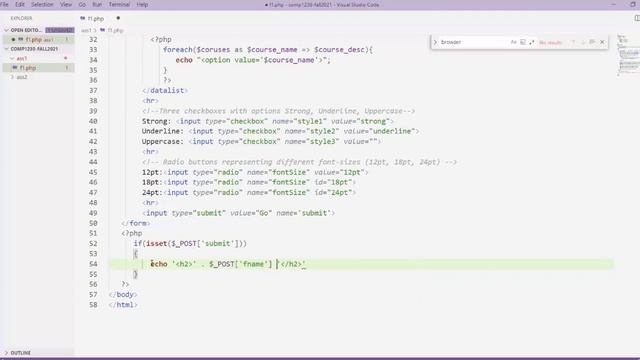
Task: Go to previous match arrow in find widget
Action: [x=573, y=42]
